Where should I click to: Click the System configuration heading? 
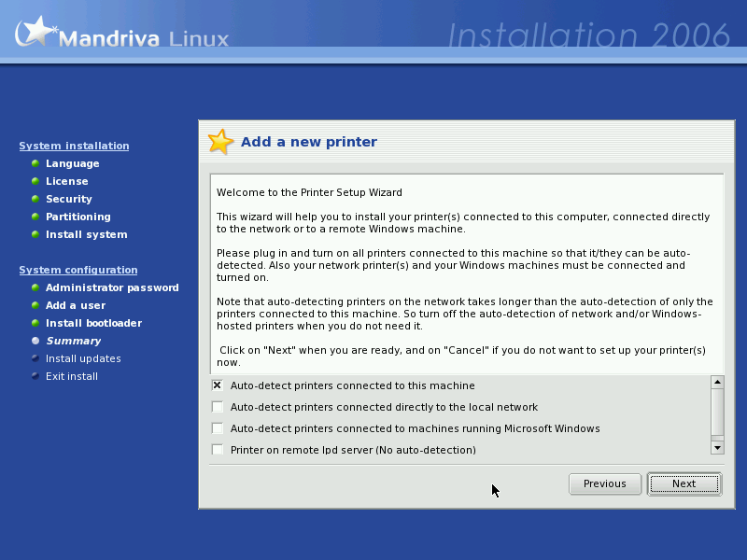tap(78, 270)
